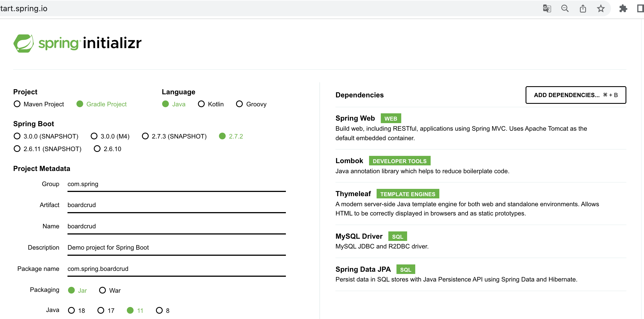
Task: Click the side panel icon at browser edge
Action: coord(641,8)
